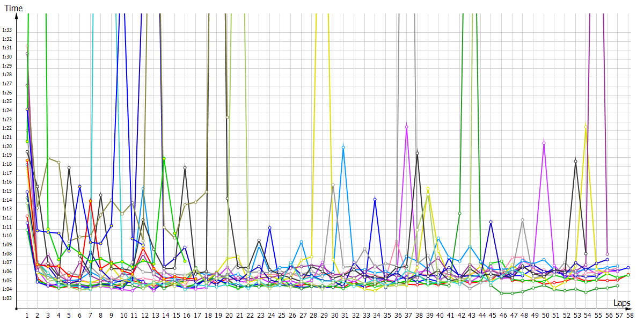Select the magenta data point peak at lap 37
Viewport: 644px width, 322px height.
click(407, 127)
